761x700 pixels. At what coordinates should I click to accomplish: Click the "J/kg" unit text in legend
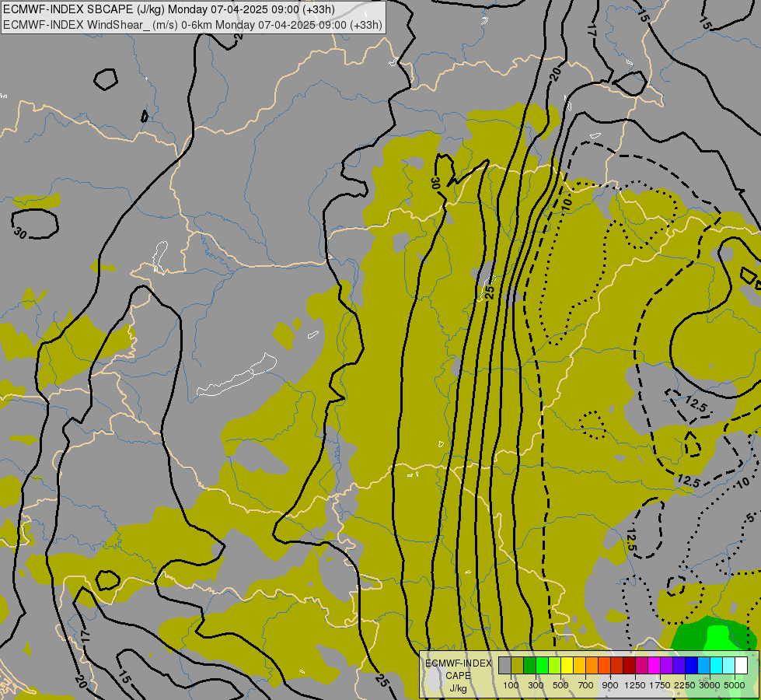[458, 688]
